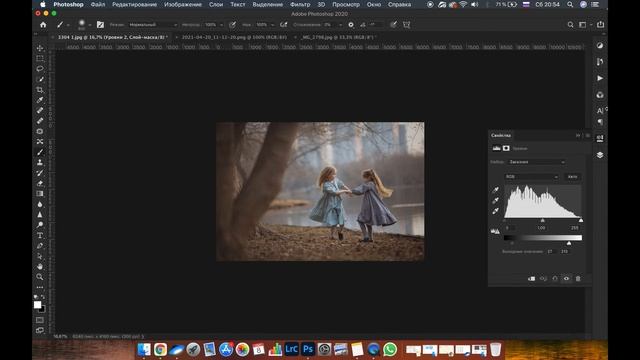The height and width of the screenshot is (360, 640).
Task: Click the white input level slider
Action: [581, 220]
